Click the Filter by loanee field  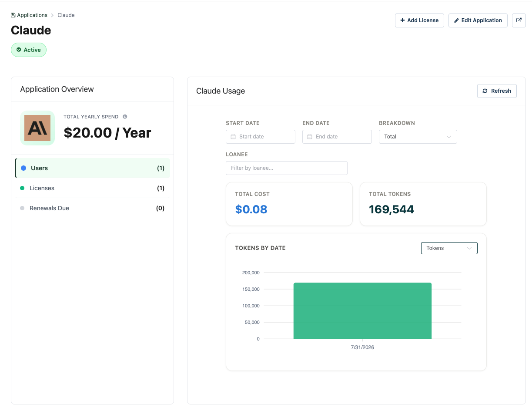click(287, 168)
